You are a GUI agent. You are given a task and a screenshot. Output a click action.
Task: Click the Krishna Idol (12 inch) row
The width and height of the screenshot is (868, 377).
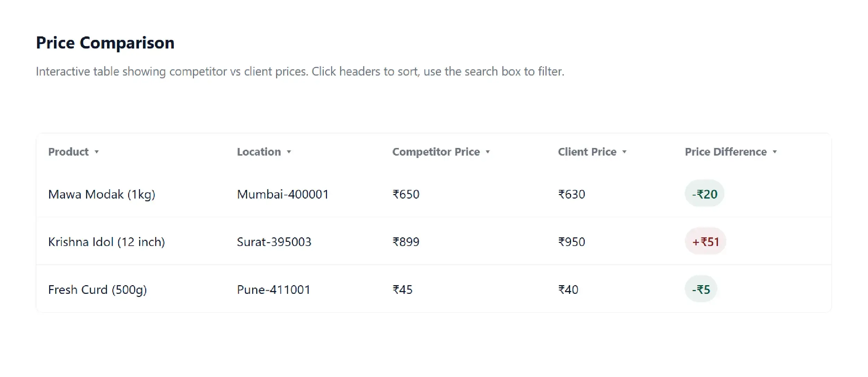(x=106, y=242)
